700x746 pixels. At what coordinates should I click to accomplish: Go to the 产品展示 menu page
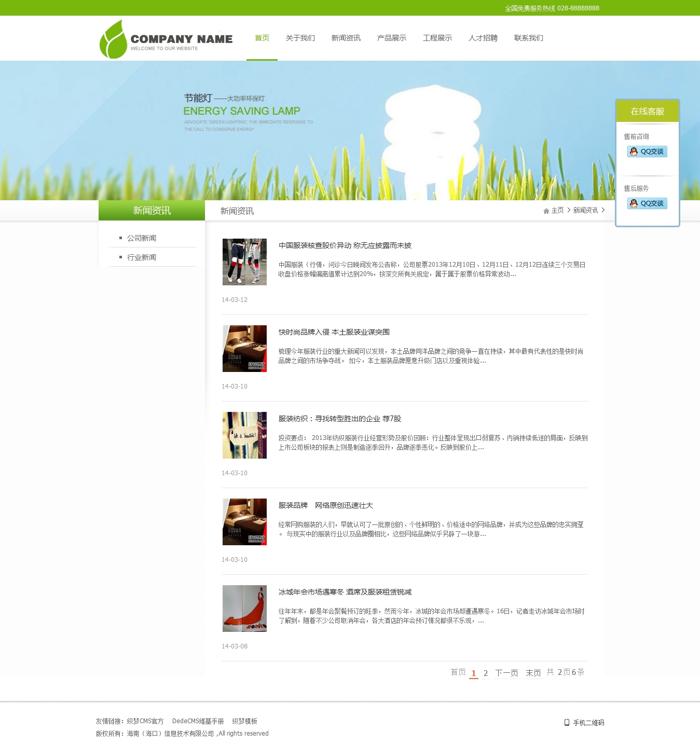pyautogui.click(x=391, y=38)
